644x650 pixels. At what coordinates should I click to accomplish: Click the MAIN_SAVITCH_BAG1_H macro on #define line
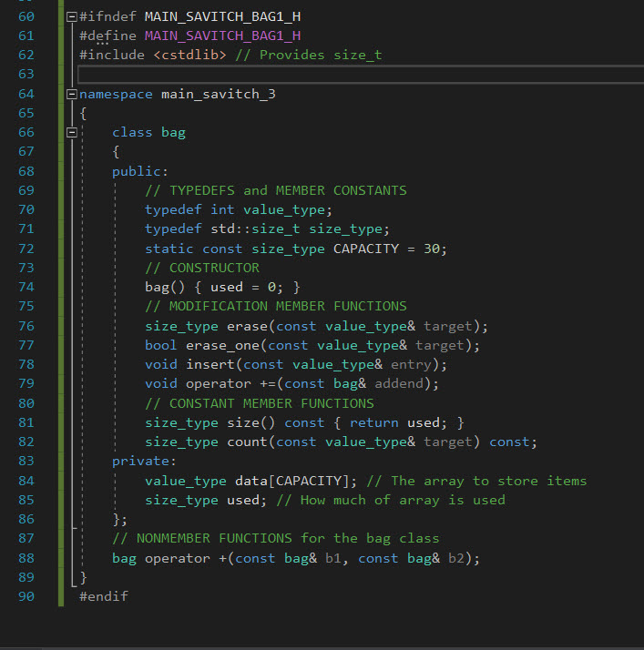222,36
